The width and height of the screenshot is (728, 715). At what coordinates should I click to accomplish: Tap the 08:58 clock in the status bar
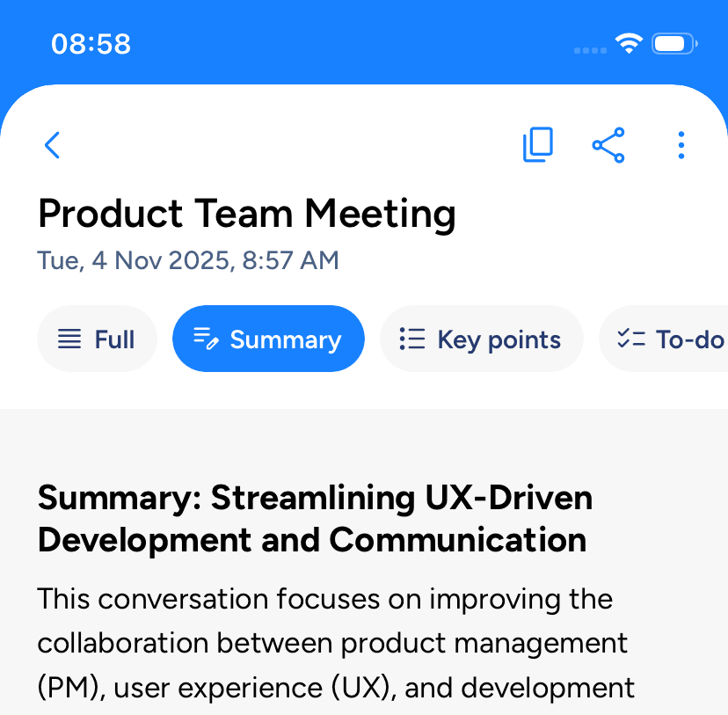tap(91, 44)
